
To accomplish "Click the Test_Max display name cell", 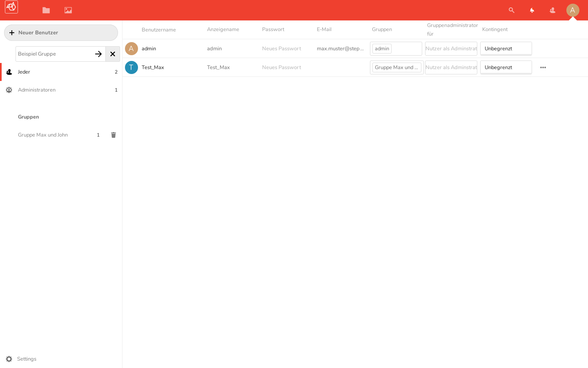I will [218, 67].
